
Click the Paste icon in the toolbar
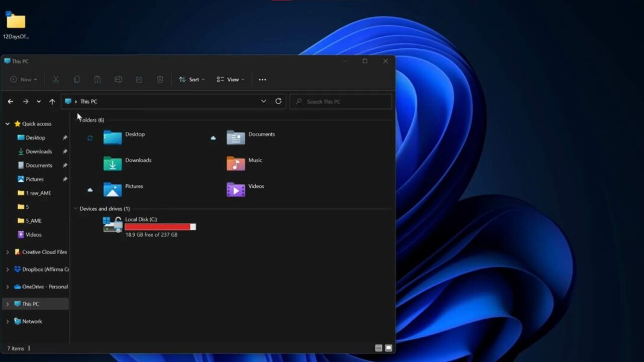(98, 79)
